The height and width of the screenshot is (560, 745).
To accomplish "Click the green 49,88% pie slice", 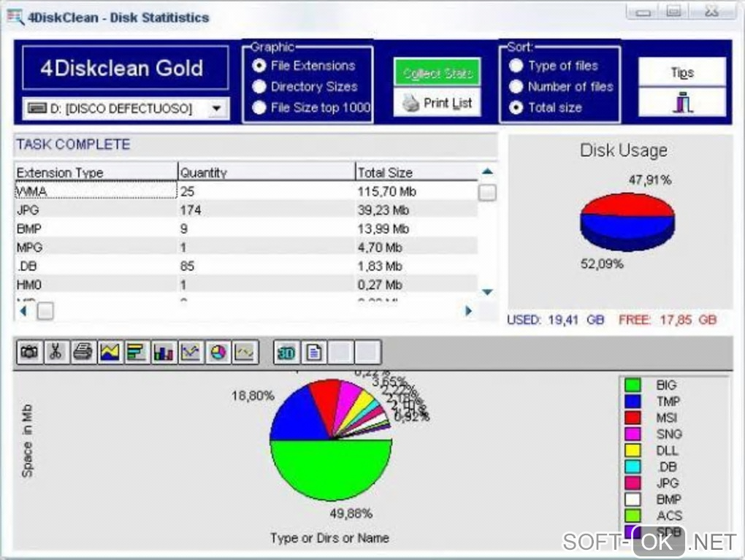I will (x=331, y=470).
